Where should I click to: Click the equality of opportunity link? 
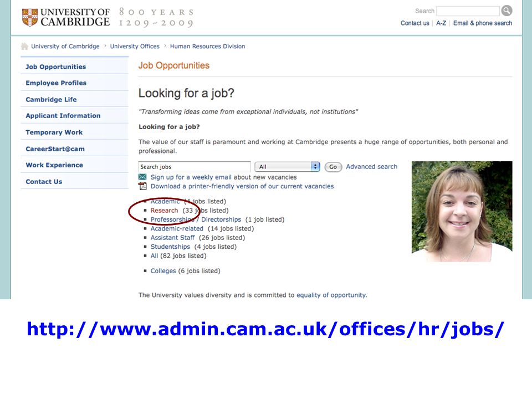tap(331, 295)
